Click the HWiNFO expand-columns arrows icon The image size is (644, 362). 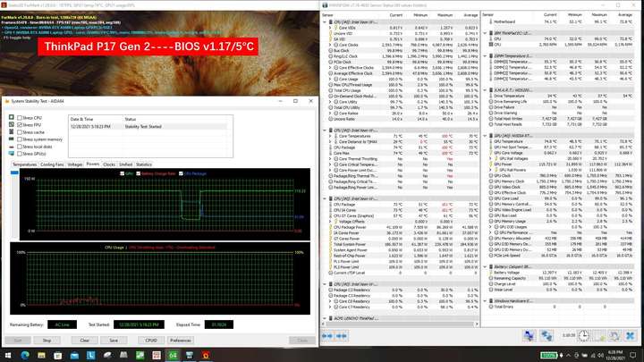[x=327, y=336]
